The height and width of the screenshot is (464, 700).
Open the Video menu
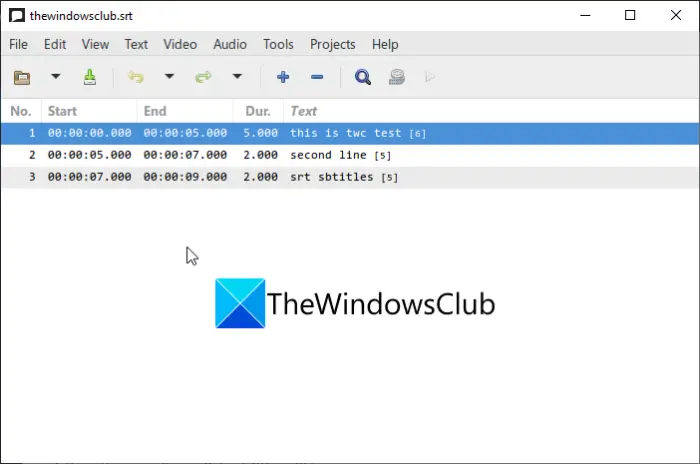(180, 44)
